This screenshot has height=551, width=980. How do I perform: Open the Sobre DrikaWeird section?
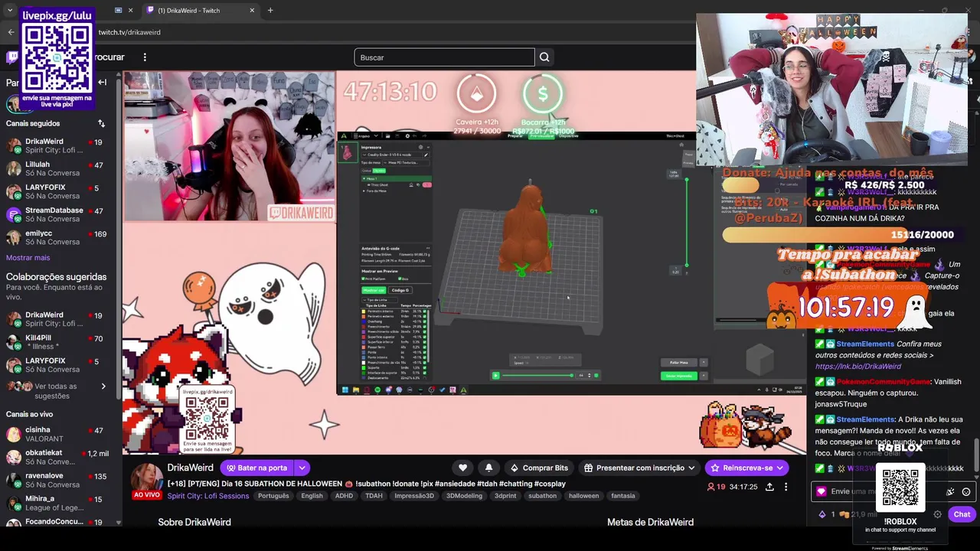pos(194,522)
